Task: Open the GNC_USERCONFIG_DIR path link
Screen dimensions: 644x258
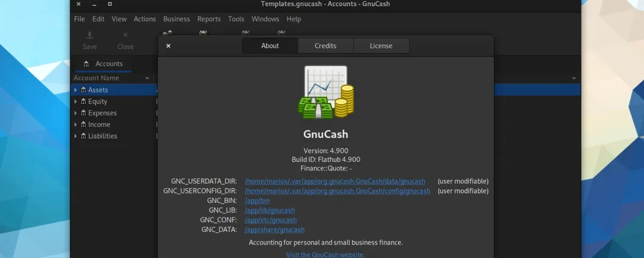Action: [337, 191]
